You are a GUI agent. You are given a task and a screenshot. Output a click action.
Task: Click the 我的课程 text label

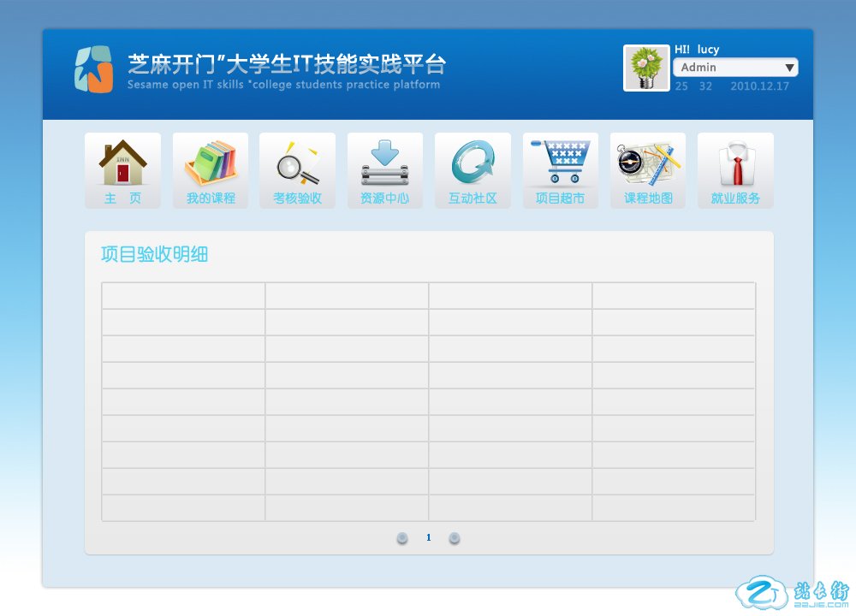[x=211, y=198]
